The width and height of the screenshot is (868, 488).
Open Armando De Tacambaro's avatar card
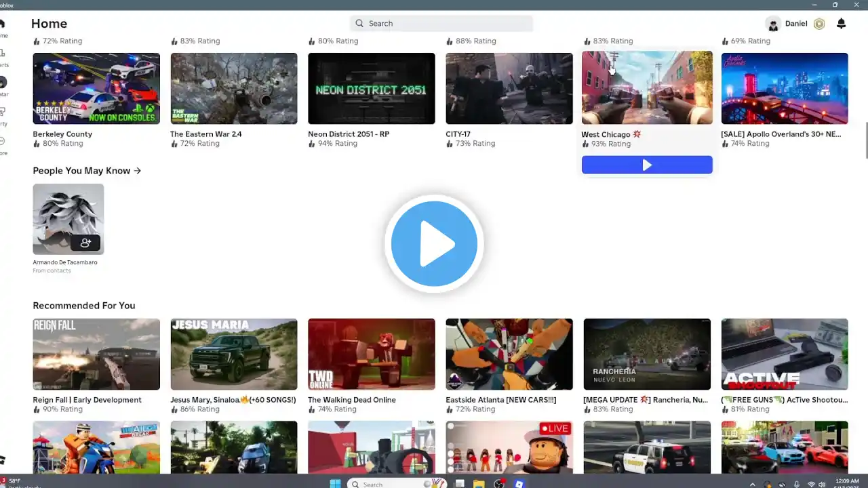point(68,220)
